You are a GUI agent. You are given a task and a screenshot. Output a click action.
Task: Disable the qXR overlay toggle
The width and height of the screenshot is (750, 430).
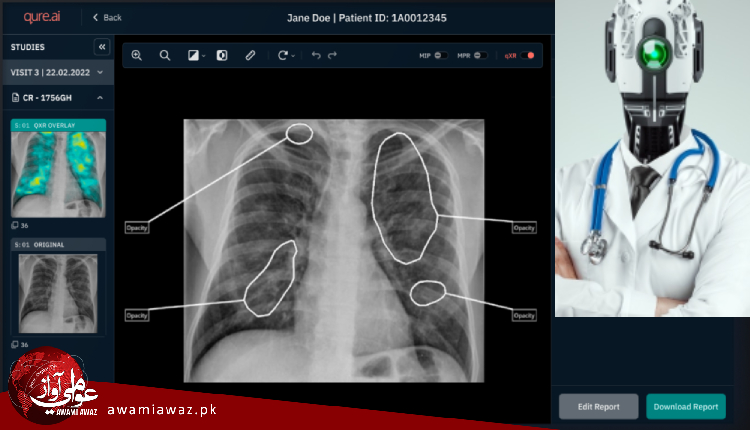coord(527,56)
